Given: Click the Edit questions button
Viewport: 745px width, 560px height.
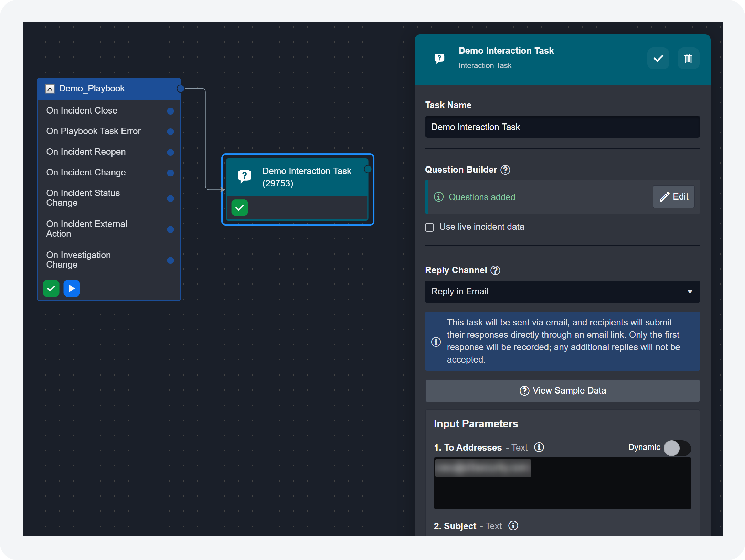Looking at the screenshot, I should pyautogui.click(x=673, y=197).
